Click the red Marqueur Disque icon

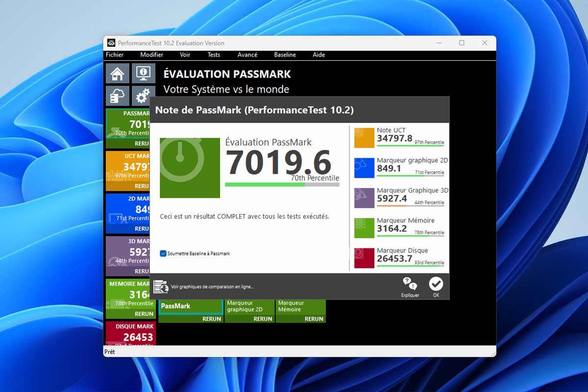(364, 258)
